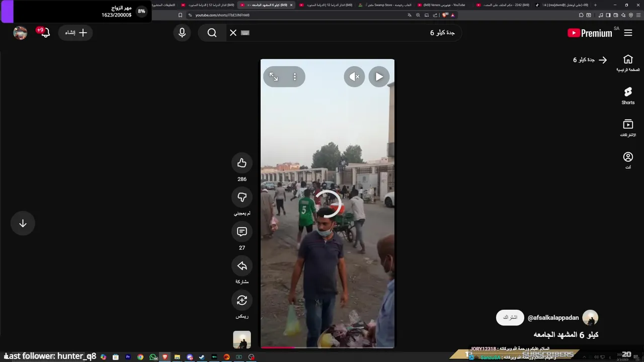The height and width of the screenshot is (362, 644).
Task: Open the zoom magnifier icon in address bar
Action: tap(418, 15)
